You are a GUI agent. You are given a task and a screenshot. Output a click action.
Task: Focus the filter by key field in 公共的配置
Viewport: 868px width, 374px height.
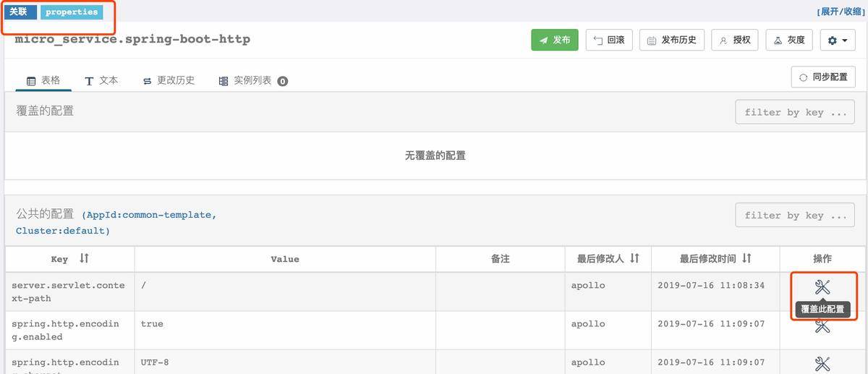795,215
